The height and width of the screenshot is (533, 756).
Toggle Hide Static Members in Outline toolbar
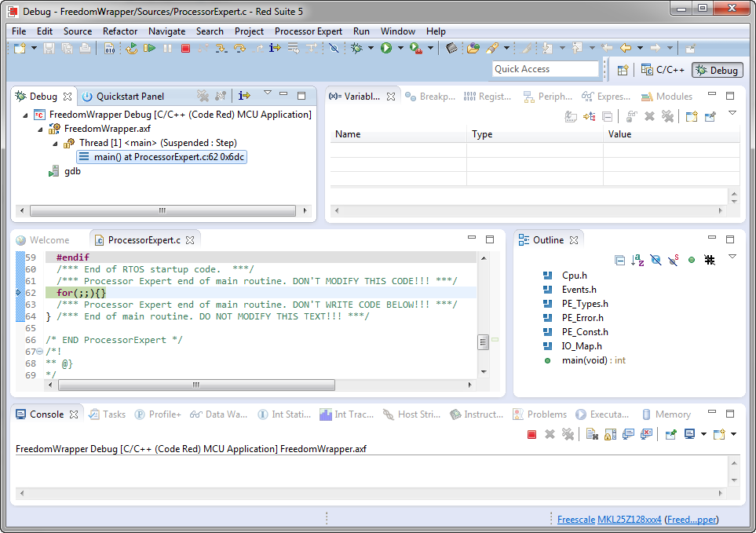click(x=673, y=260)
